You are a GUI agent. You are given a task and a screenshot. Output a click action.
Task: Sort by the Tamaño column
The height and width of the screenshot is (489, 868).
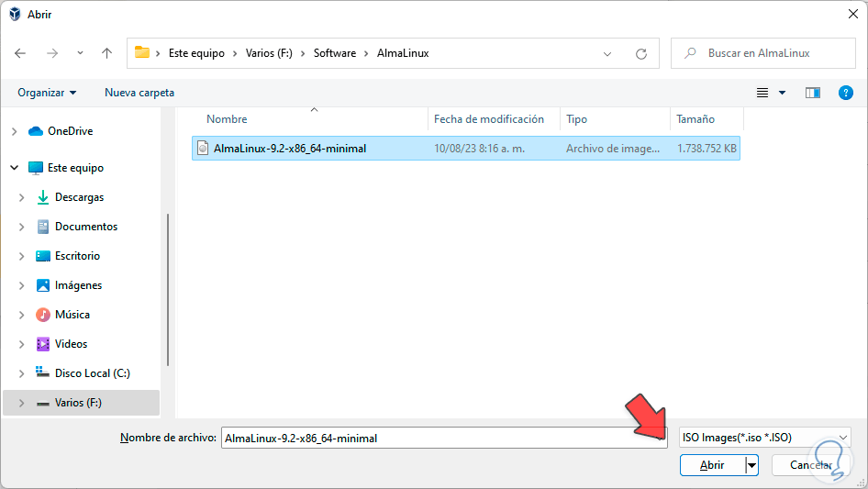coord(696,119)
